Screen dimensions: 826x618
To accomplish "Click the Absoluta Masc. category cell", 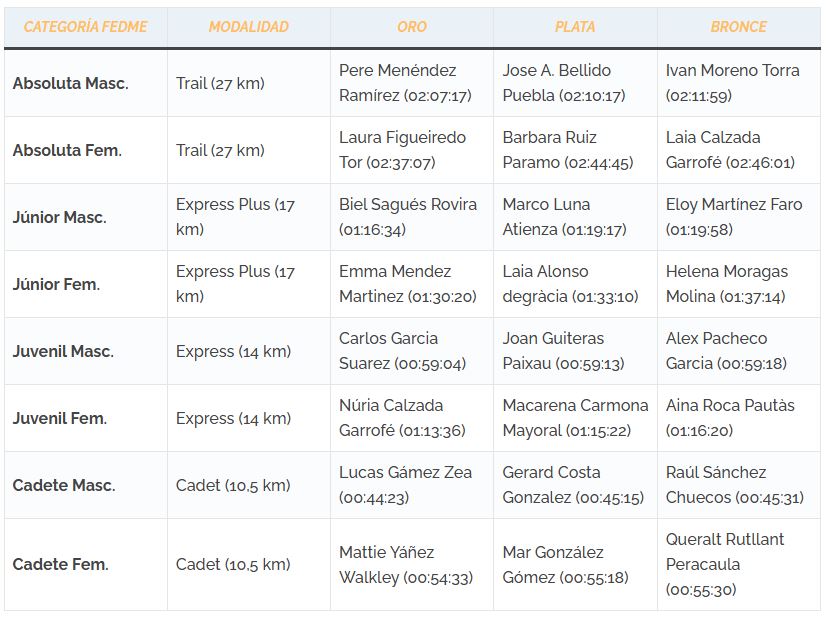I will pyautogui.click(x=70, y=83).
